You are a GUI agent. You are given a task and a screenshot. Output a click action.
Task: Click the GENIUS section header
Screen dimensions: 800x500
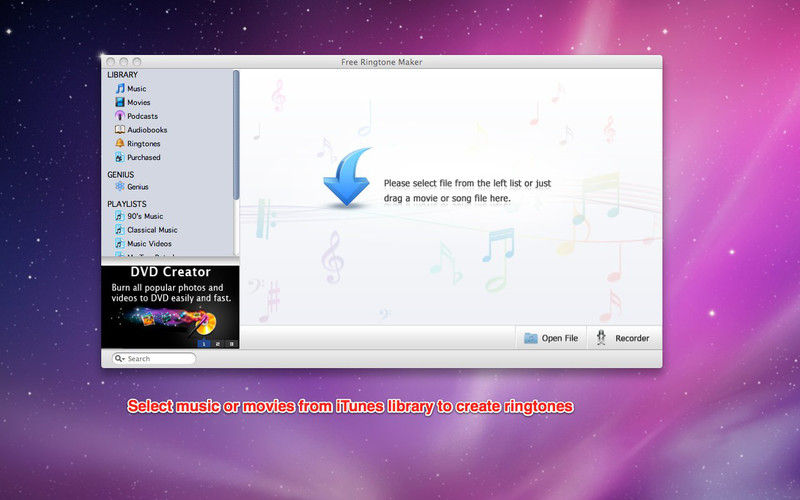pyautogui.click(x=121, y=174)
